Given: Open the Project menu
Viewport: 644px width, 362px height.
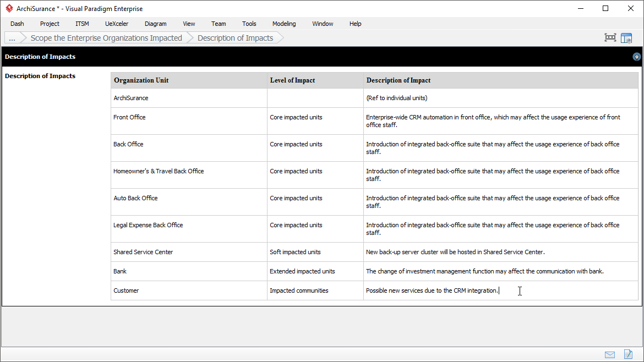Looking at the screenshot, I should click(x=50, y=24).
